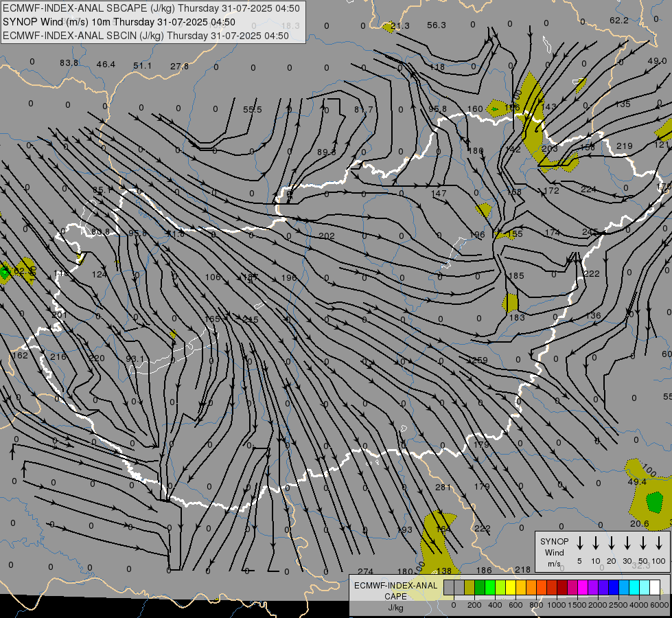Viewport: 672px width, 618px height.
Task: Click the map value 46.4
Action: [106, 65]
